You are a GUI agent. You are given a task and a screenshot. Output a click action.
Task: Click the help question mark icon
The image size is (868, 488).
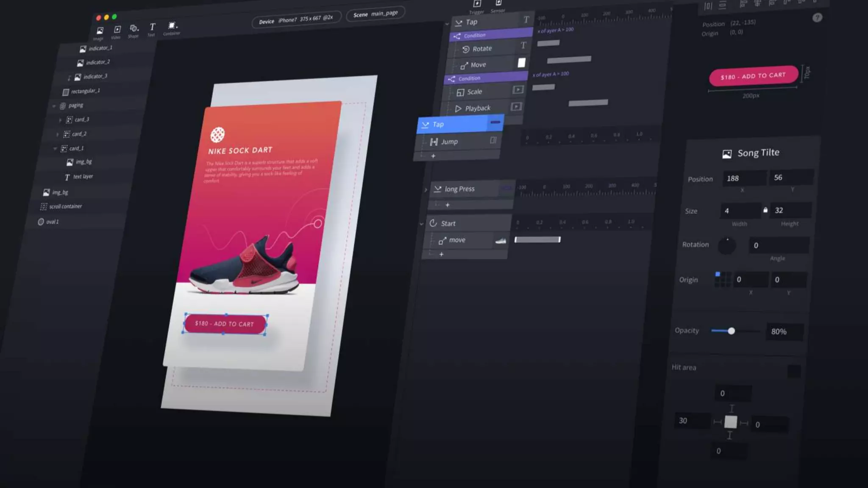817,18
